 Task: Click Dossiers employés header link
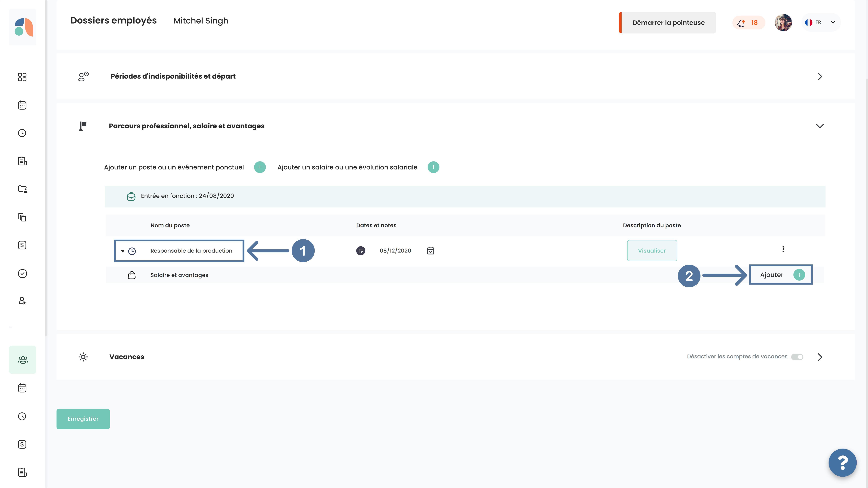point(114,21)
